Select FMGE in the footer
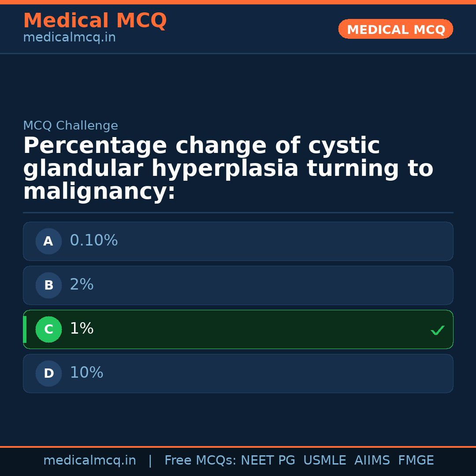This screenshot has height=476, width=476. (x=416, y=461)
